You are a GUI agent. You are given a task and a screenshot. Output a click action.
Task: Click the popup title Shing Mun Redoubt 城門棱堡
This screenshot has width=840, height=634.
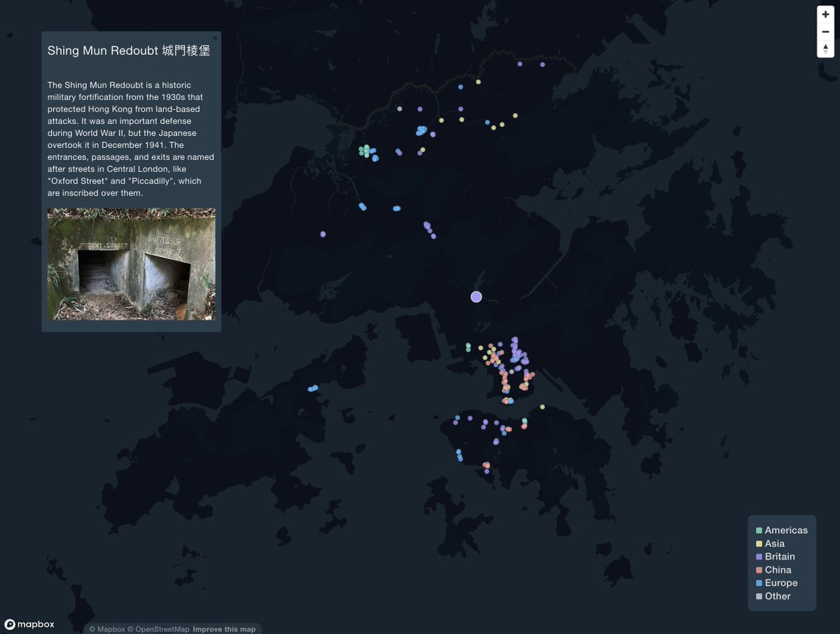pos(129,51)
